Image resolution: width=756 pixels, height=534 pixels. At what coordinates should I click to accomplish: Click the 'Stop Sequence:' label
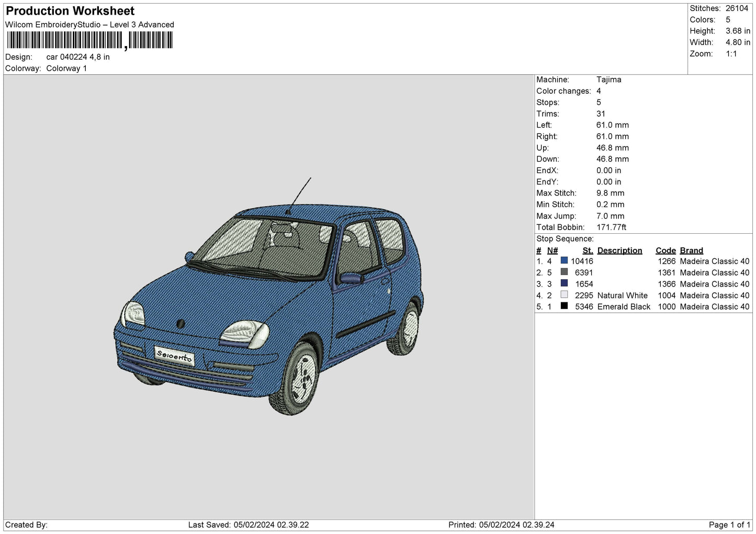click(565, 239)
